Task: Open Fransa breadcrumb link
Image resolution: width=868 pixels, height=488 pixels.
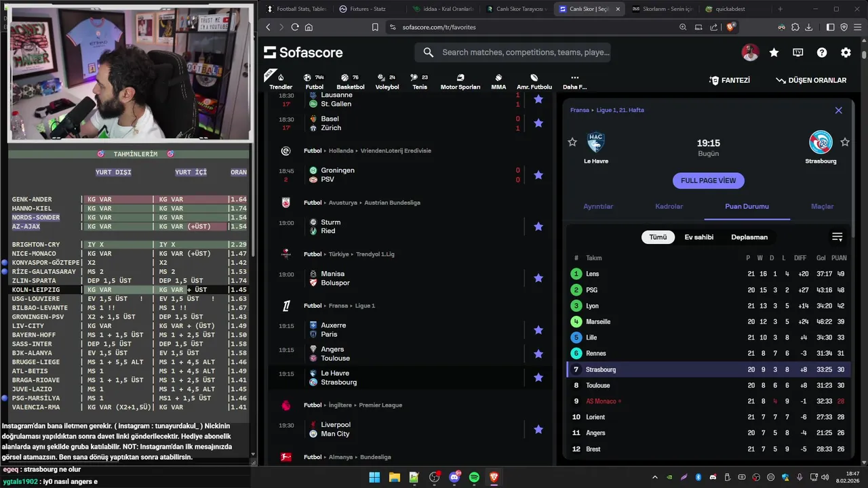Action: pos(580,110)
